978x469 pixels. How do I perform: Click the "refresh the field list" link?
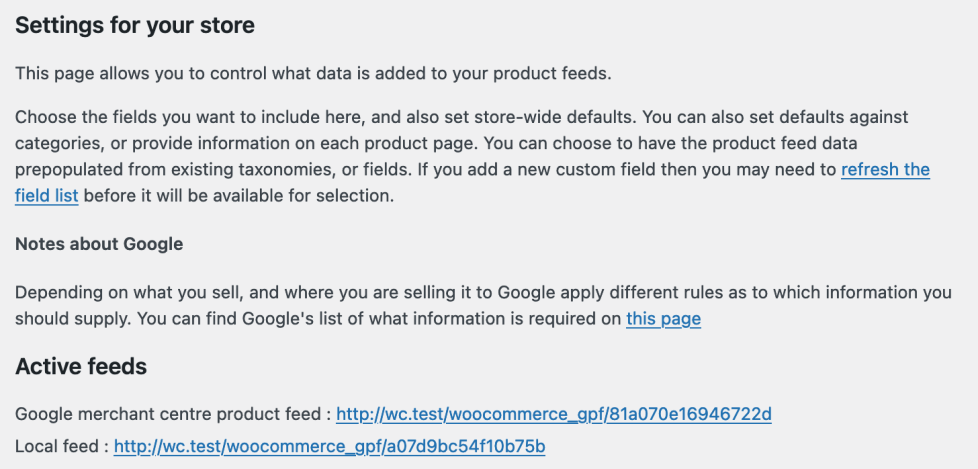[885, 170]
